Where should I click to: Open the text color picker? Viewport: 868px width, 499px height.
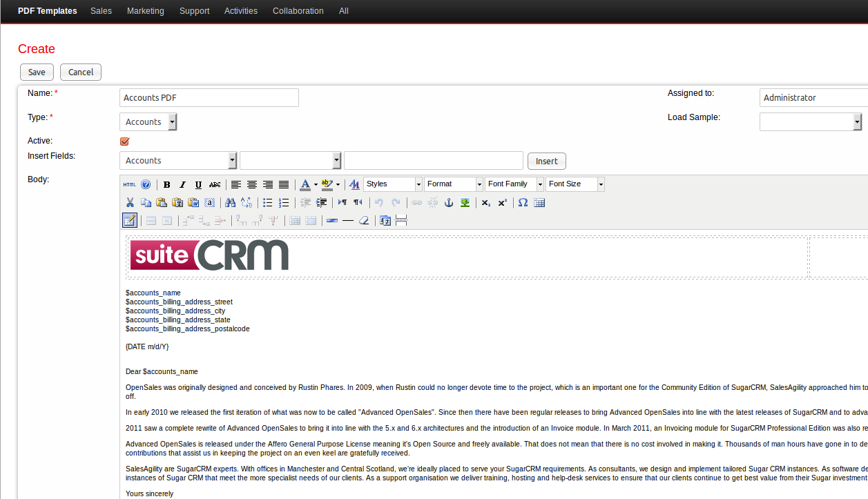[305, 184]
